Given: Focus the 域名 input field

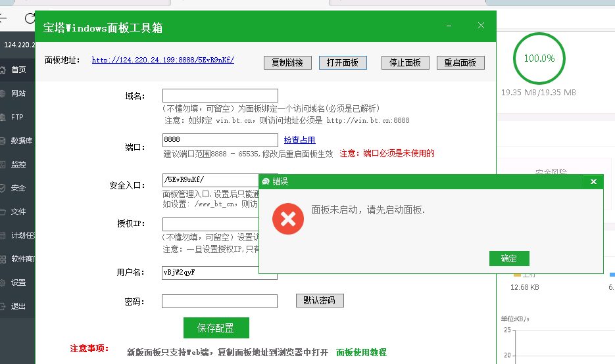Looking at the screenshot, I should 220,96.
